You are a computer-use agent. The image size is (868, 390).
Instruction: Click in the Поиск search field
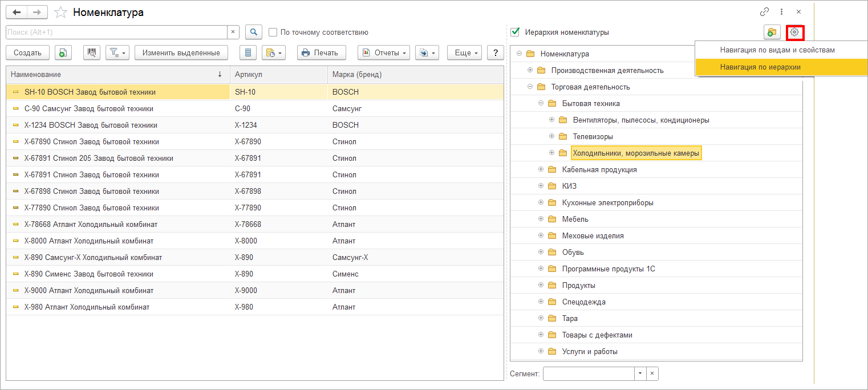(116, 32)
